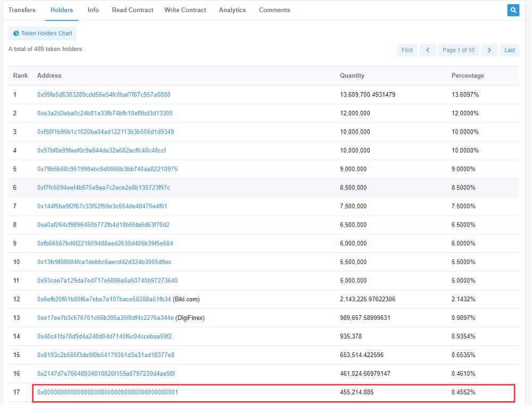The width and height of the screenshot is (532, 405).
Task: Open rank 9 address 0xfb66567b...f5e584
Action: 105,243
